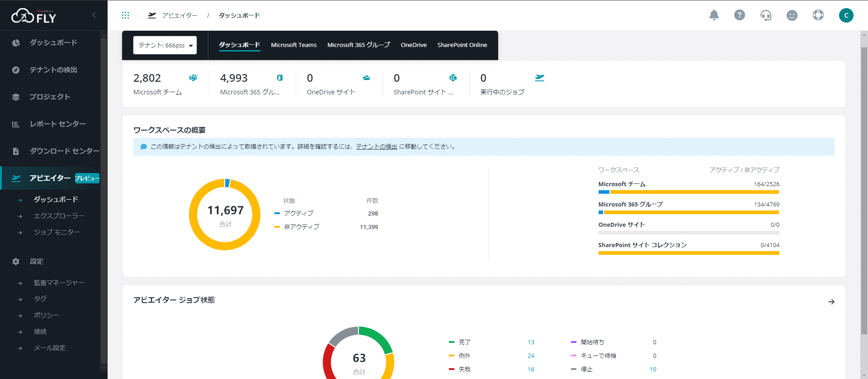Click the 11,697 workspace donut chart
This screenshot has width=868, height=379.
coord(225,215)
